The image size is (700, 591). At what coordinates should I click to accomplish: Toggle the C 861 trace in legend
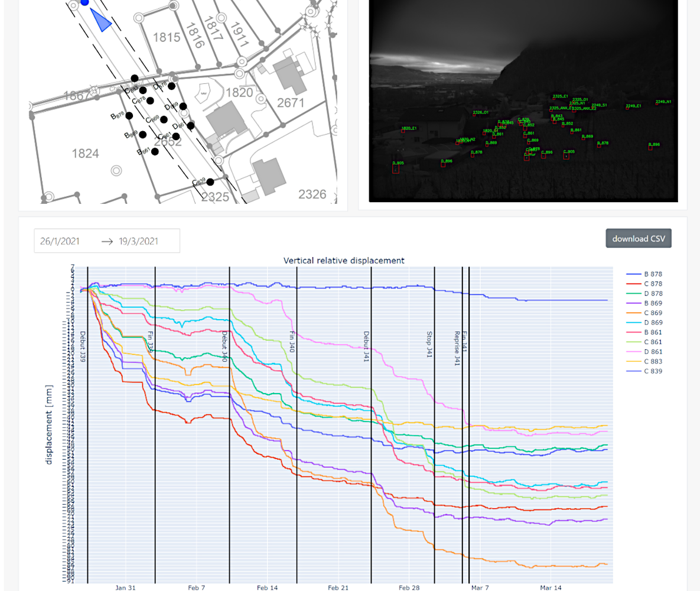click(x=644, y=342)
